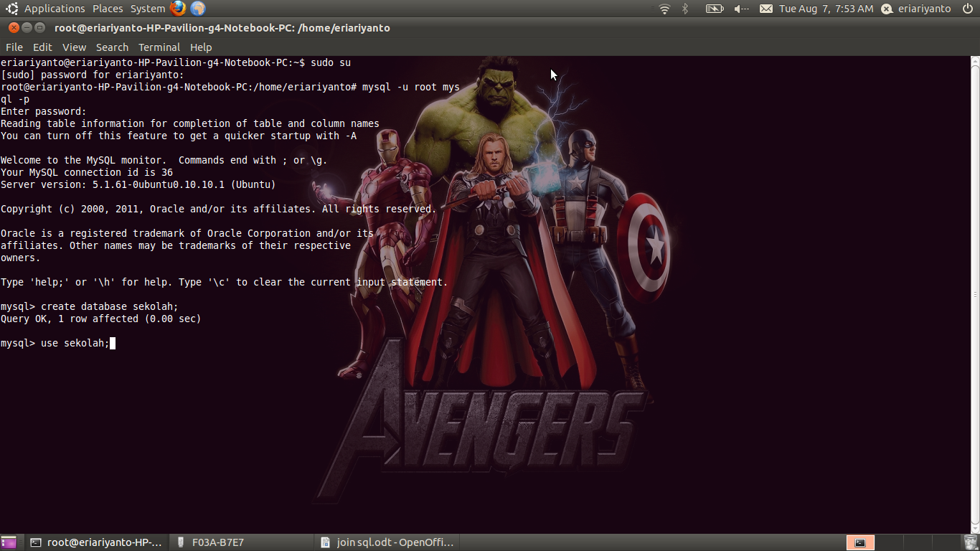Open the Terminal menu
The image size is (980, 551).
(x=159, y=47)
